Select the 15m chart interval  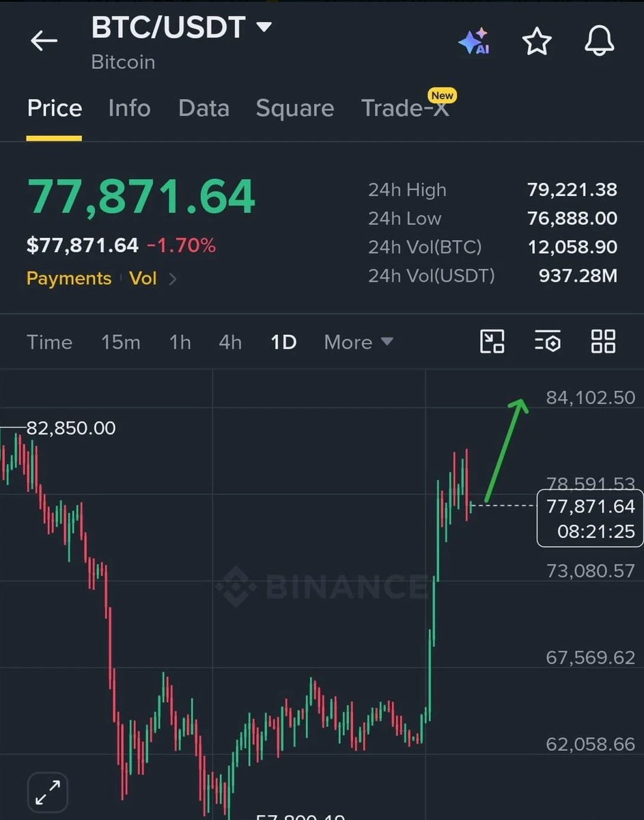point(121,342)
